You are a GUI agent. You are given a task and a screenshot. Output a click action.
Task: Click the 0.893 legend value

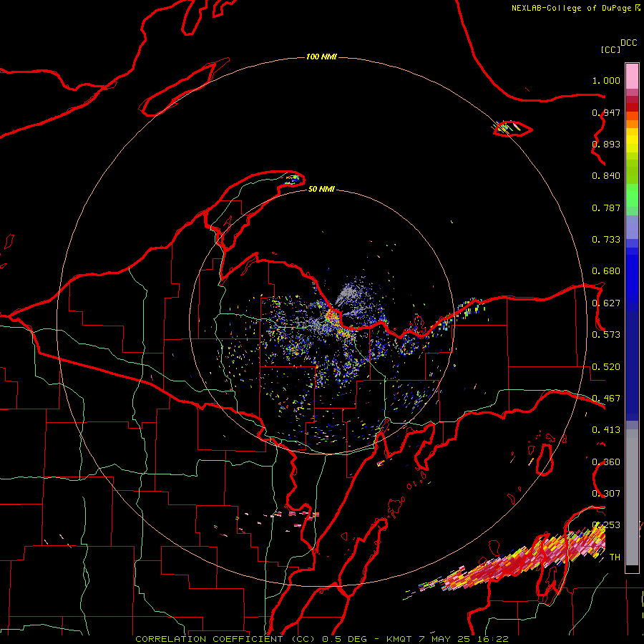coord(606,144)
